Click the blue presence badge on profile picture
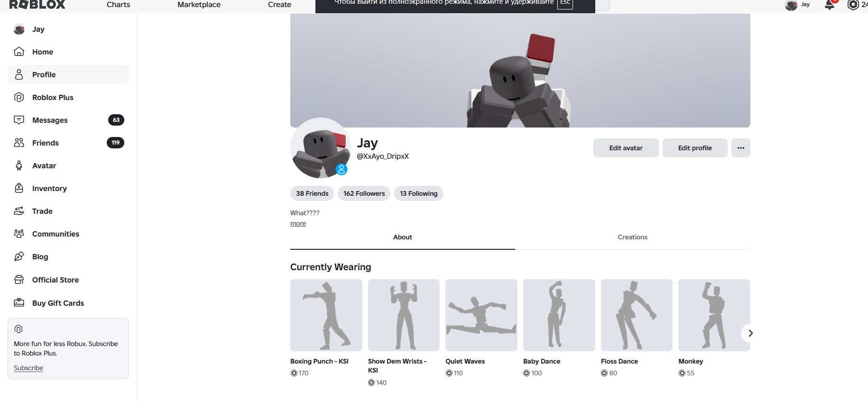 (342, 169)
